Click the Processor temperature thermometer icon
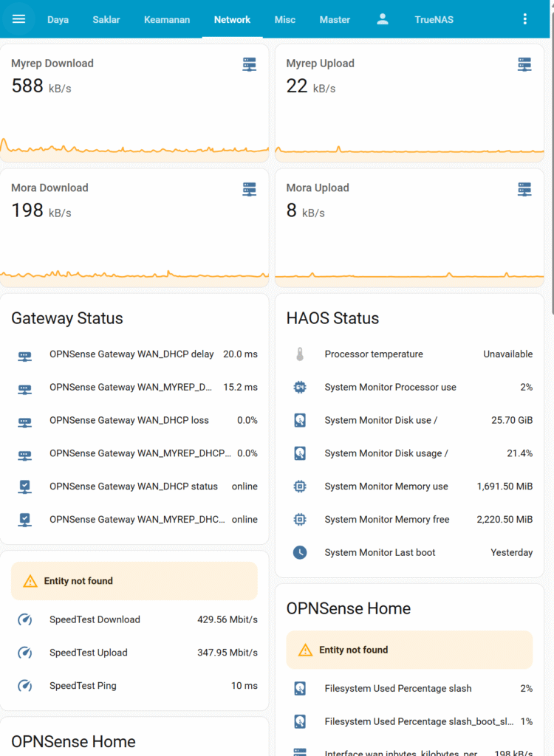This screenshot has width=554, height=756. click(300, 354)
